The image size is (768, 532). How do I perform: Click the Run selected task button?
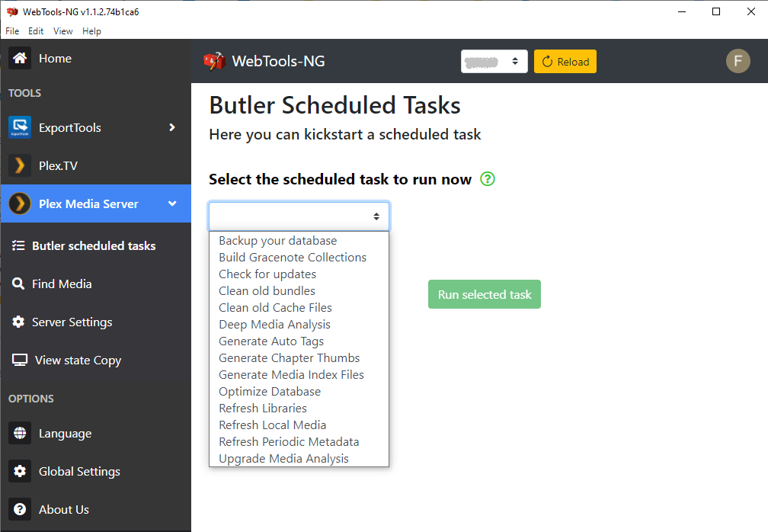tap(485, 294)
